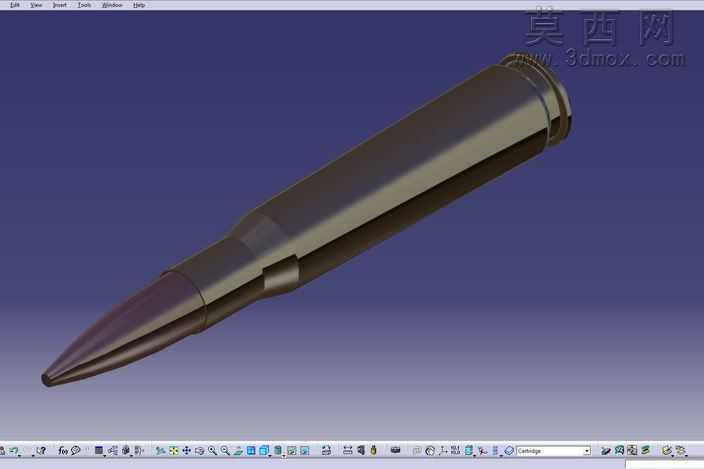The image size is (704, 469).
Task: Click the Measure Item icon
Action: (361, 450)
